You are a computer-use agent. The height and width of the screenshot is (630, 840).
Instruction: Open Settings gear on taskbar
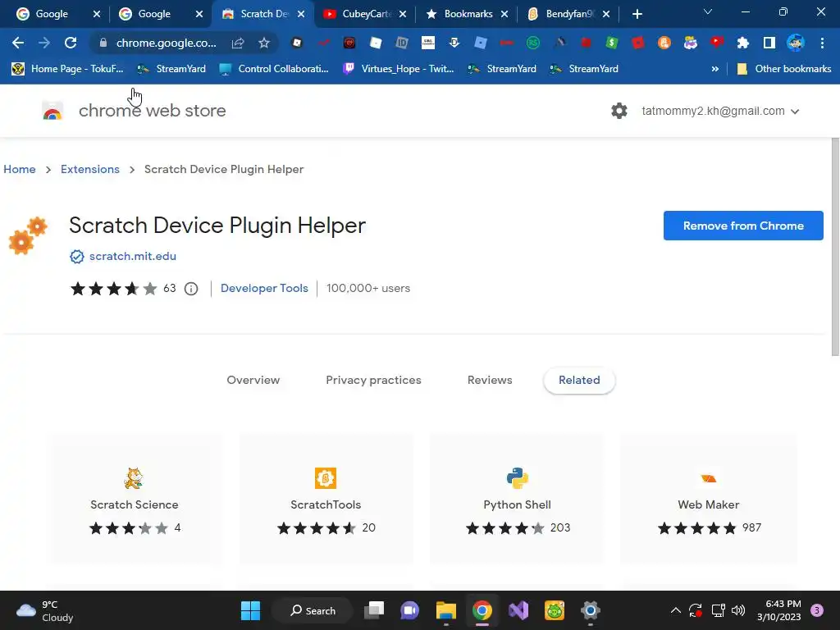click(591, 610)
